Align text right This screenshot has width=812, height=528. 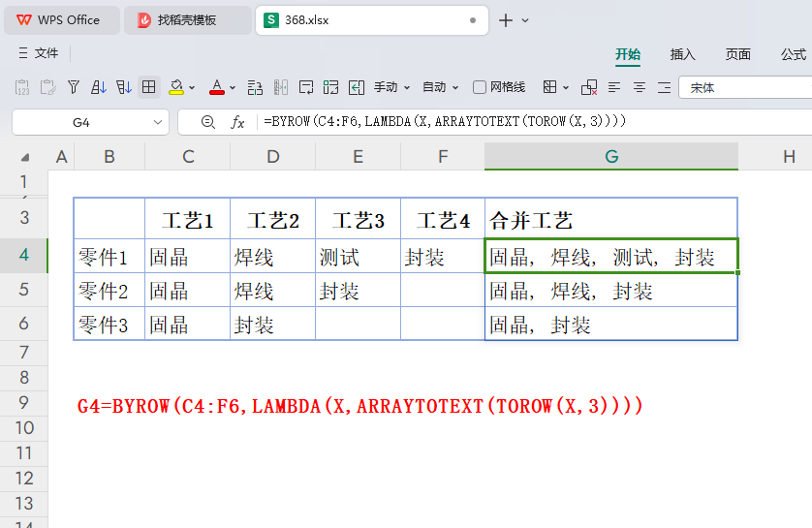665,87
